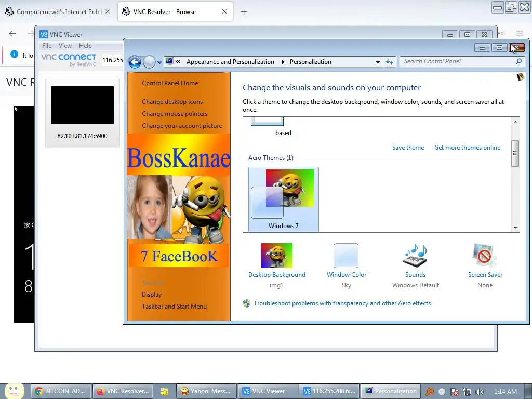Click the Control Panel forward arrow button
The image size is (532, 399).
149,62
